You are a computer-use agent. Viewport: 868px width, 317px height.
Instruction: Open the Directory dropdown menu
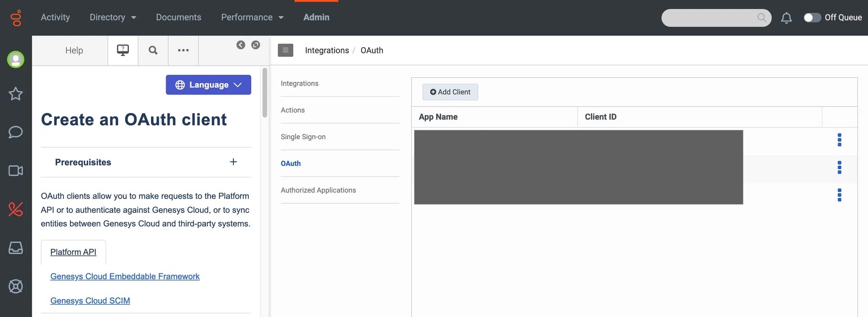(113, 17)
